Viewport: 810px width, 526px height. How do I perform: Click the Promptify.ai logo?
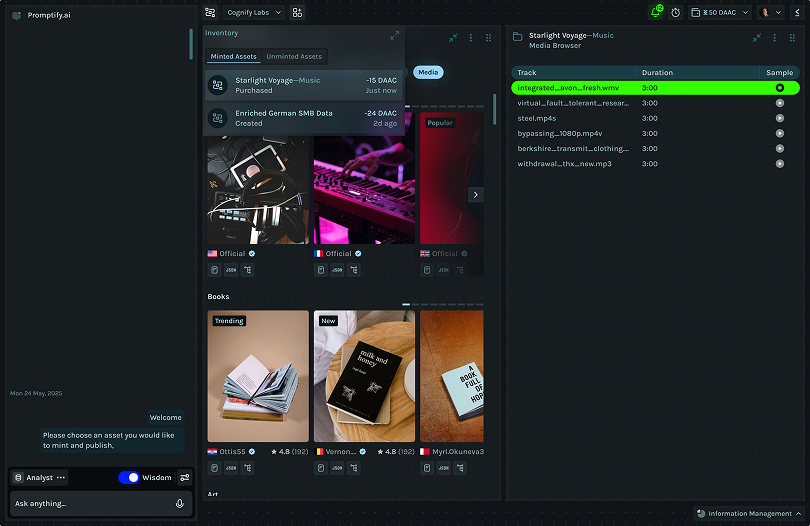coord(17,16)
